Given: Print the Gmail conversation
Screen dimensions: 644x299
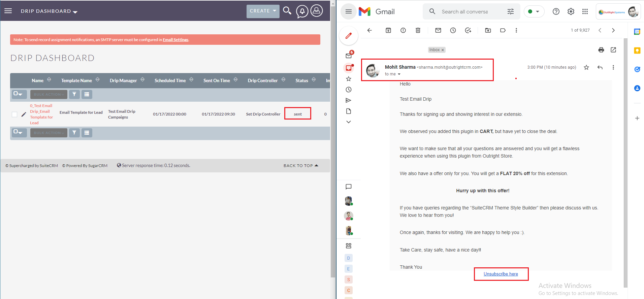Looking at the screenshot, I should pyautogui.click(x=601, y=50).
